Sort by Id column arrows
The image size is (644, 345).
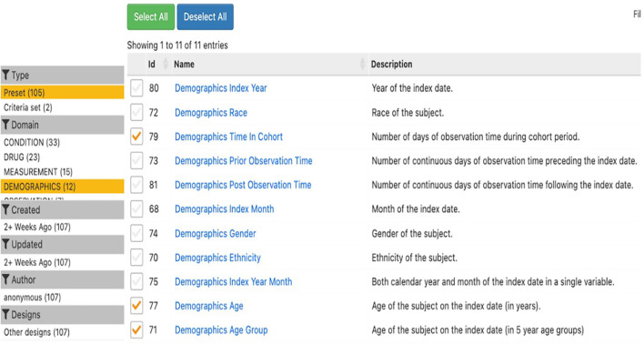pos(166,64)
